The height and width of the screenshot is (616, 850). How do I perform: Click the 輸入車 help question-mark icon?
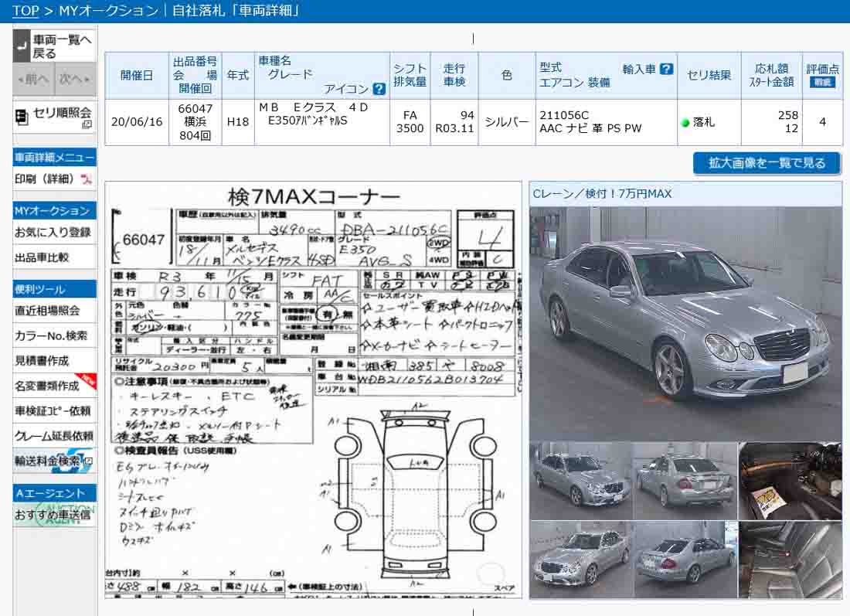[666, 69]
